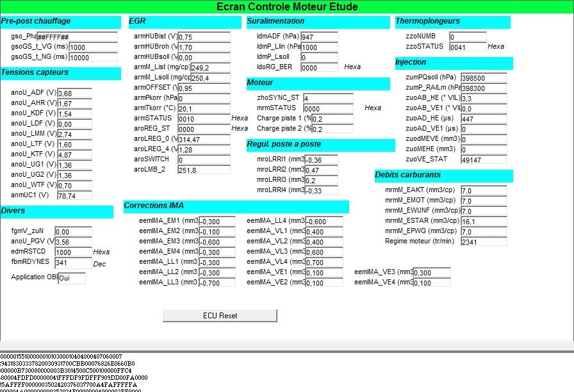Image resolution: width=574 pixels, height=392 pixels.
Task: Select the zhoSYNC_ST field
Action: tap(328, 98)
